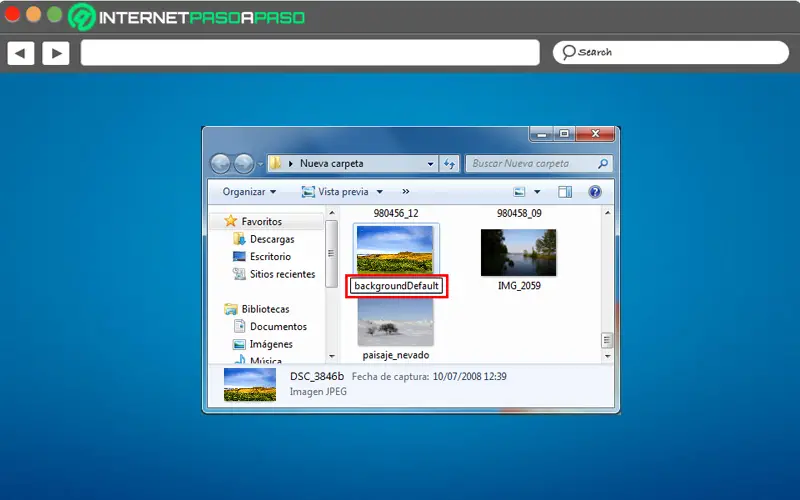Toggle the preview pane icon
Screen dimensions: 800x500
tap(565, 192)
